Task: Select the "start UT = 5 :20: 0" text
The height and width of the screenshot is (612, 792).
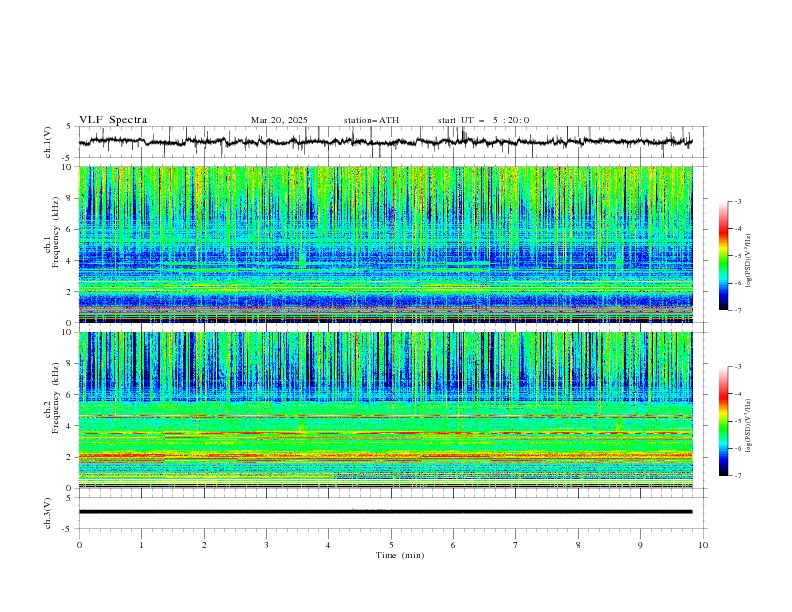Action: click(483, 120)
